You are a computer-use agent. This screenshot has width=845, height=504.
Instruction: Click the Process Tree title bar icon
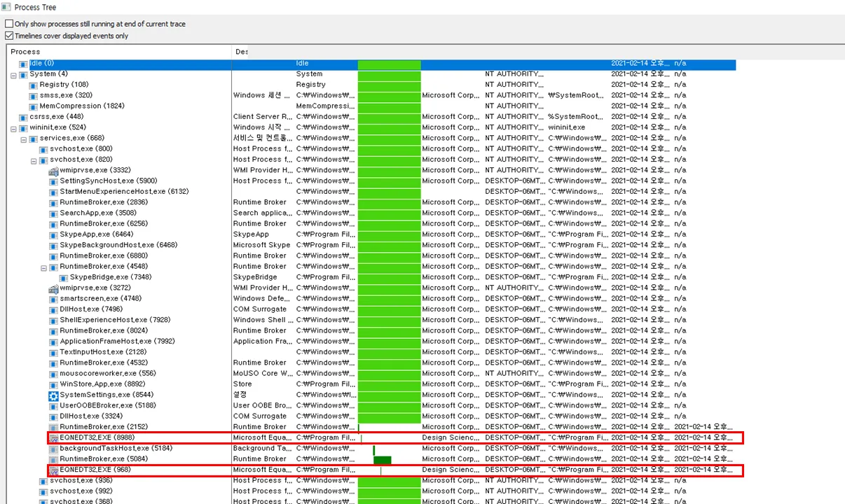(6, 6)
